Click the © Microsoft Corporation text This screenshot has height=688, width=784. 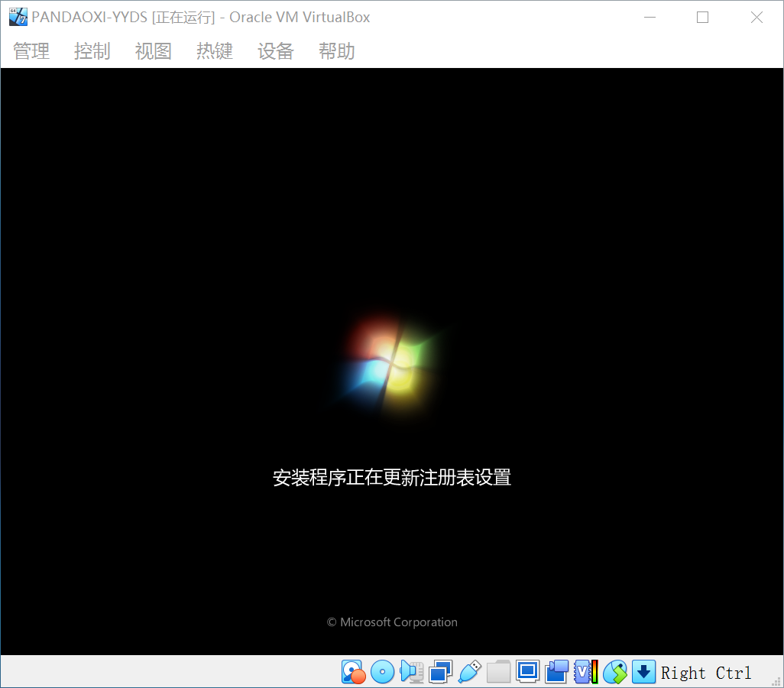(392, 622)
